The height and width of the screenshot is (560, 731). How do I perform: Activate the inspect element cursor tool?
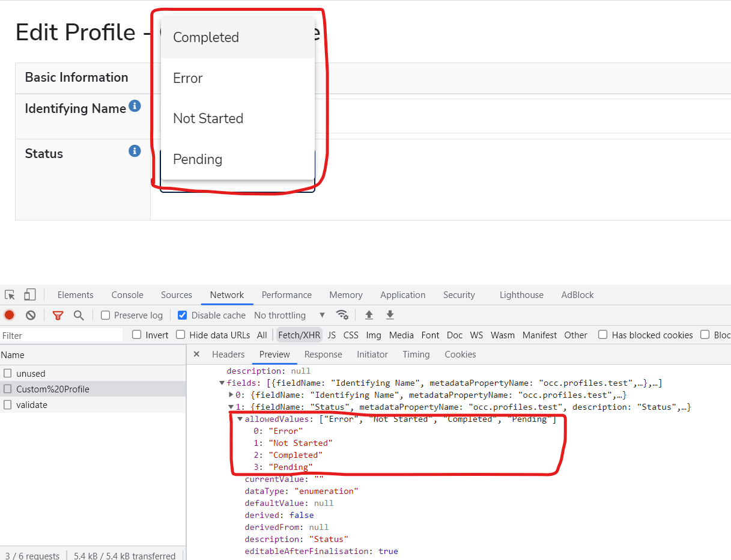[9, 294]
